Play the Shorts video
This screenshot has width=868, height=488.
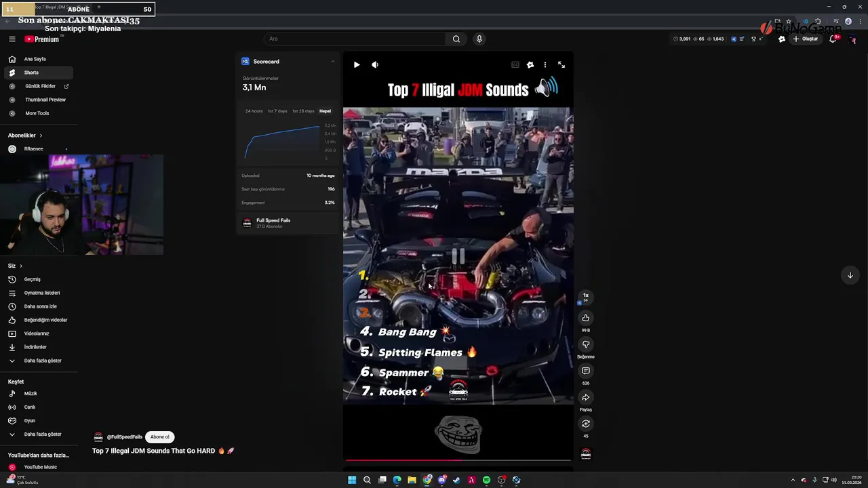click(x=357, y=64)
